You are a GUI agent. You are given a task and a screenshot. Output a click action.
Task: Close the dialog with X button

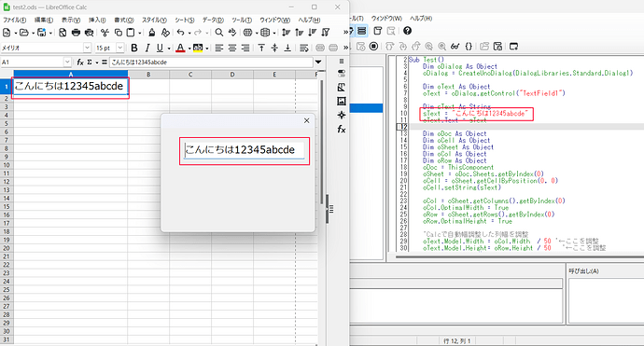pyautogui.click(x=306, y=120)
